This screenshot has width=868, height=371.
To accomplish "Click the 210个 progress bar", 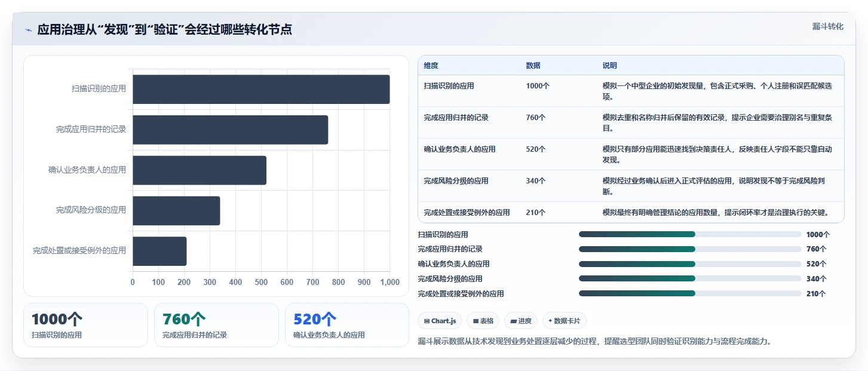I will [x=690, y=293].
